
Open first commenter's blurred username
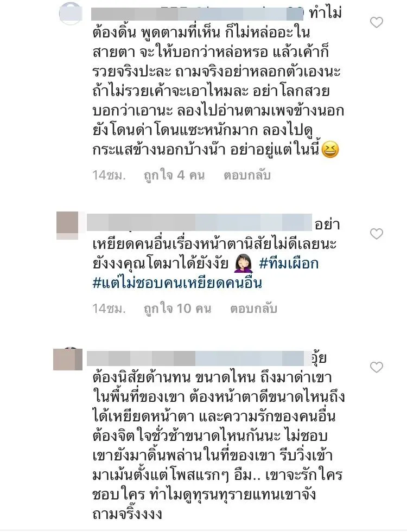click(x=198, y=14)
